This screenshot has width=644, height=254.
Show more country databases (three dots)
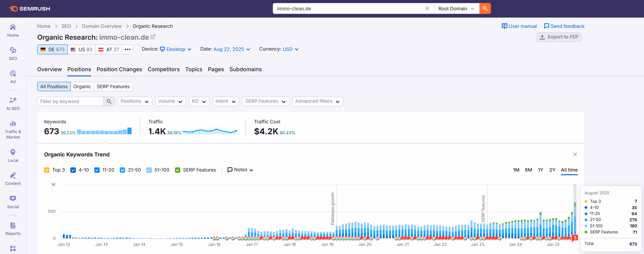(127, 49)
